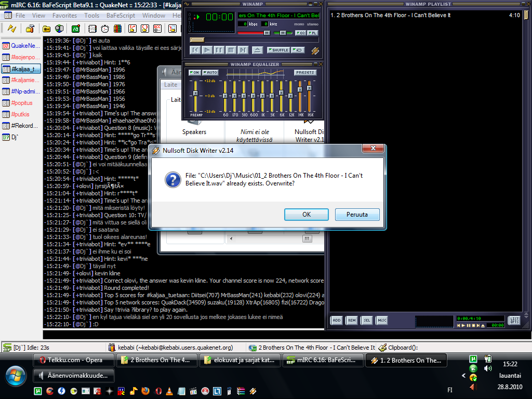The width and height of the screenshot is (532, 399).
Task: Open mIRC Window menu
Action: tap(154, 16)
